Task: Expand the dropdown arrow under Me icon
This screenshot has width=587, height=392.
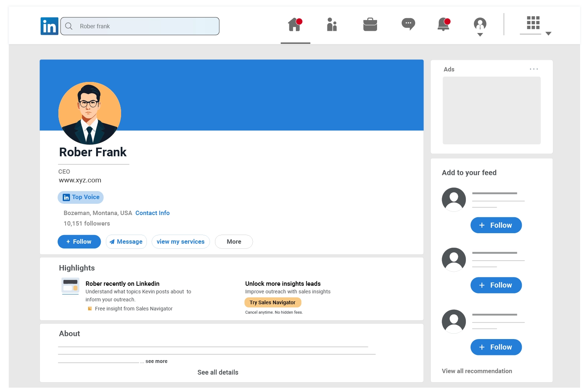Action: click(x=480, y=35)
